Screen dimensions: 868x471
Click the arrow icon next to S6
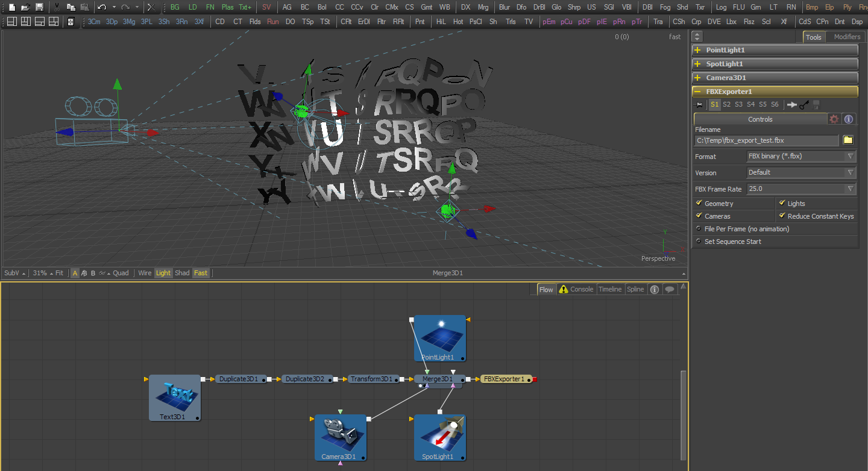[792, 104]
